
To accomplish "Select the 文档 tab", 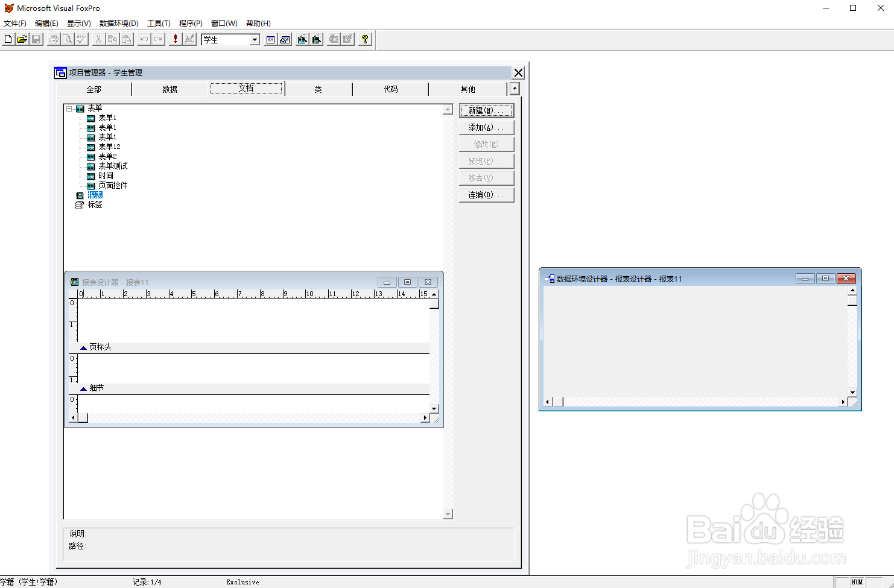I will (246, 88).
